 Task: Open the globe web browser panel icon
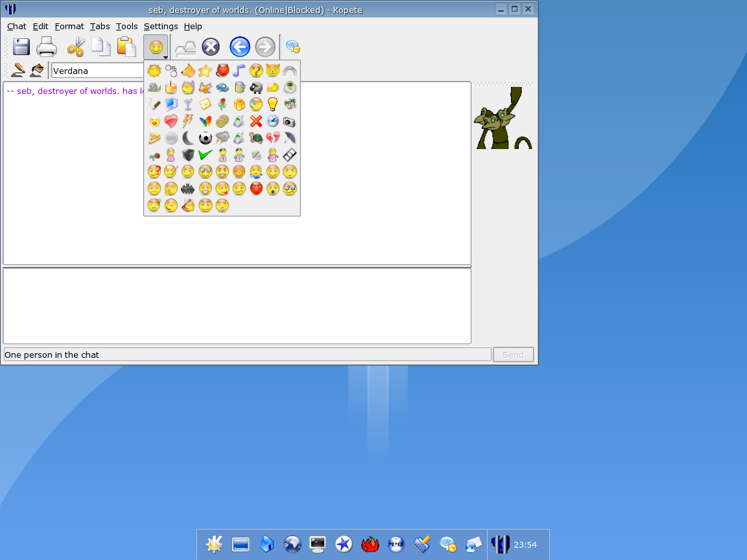(292, 544)
